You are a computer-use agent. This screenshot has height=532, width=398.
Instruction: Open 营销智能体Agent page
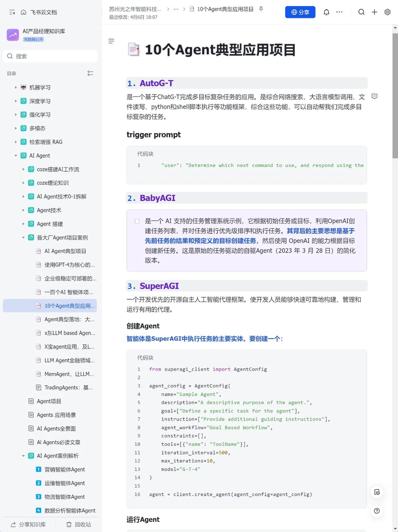click(64, 469)
